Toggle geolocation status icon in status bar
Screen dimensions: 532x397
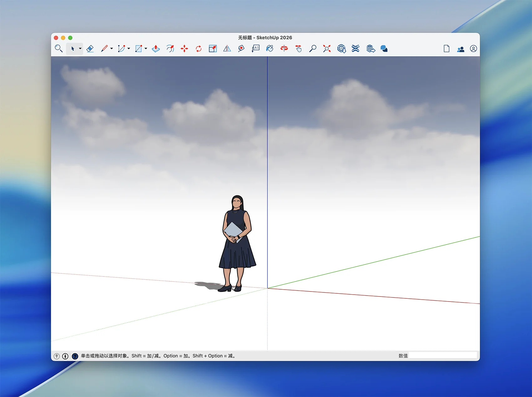[x=57, y=356]
